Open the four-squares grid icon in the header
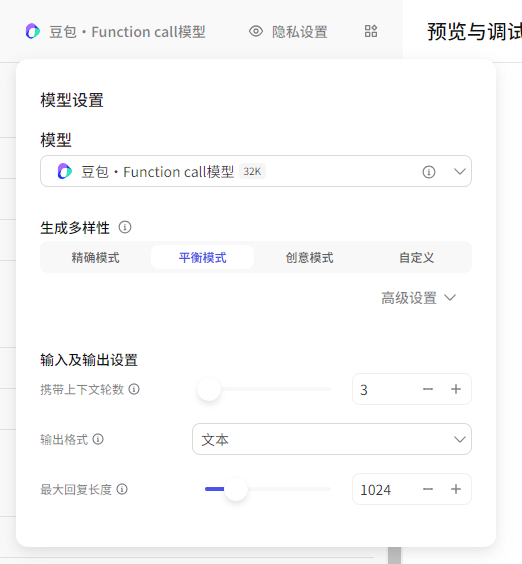This screenshot has height=564, width=522. (371, 31)
